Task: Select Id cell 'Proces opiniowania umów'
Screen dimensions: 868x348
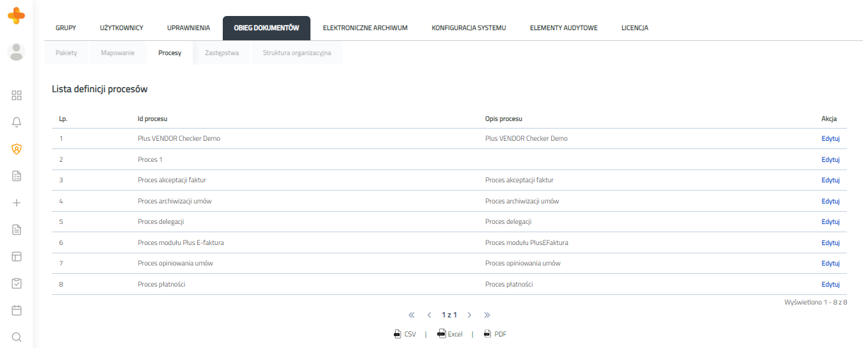Action: click(x=175, y=264)
